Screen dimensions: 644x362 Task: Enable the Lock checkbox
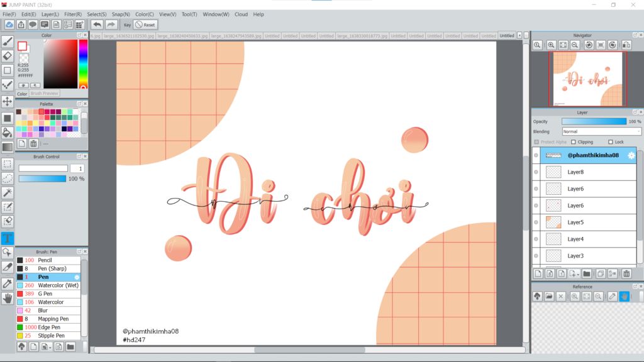point(610,142)
